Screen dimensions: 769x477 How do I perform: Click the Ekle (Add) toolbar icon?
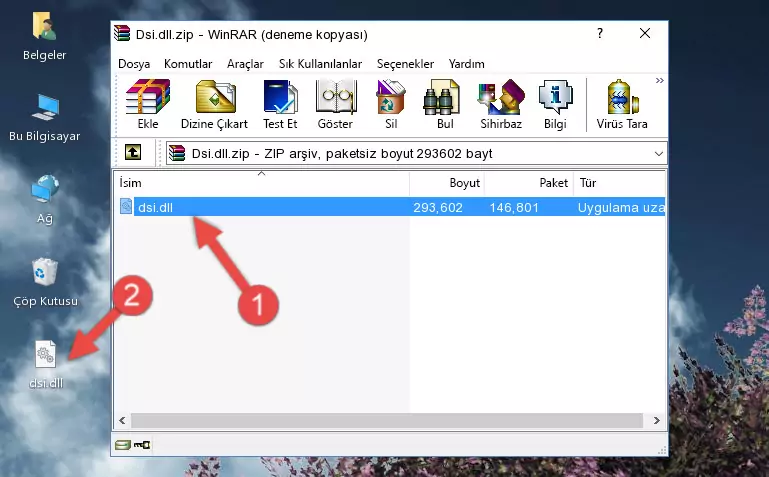[148, 104]
